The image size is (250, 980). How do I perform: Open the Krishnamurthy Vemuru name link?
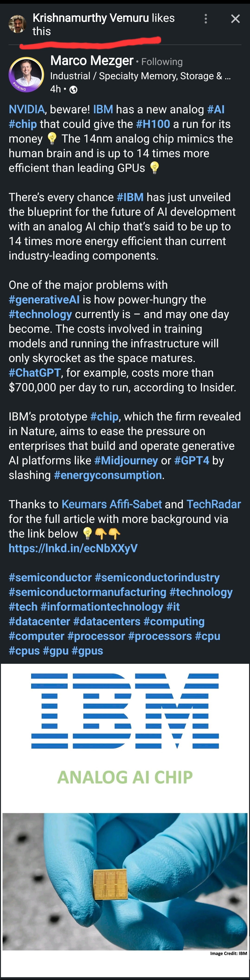coord(90,18)
